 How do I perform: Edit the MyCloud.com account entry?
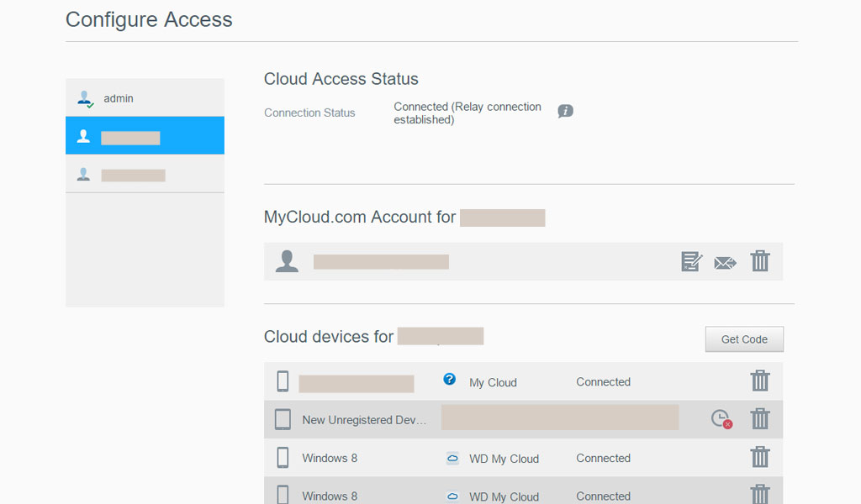pyautogui.click(x=691, y=261)
